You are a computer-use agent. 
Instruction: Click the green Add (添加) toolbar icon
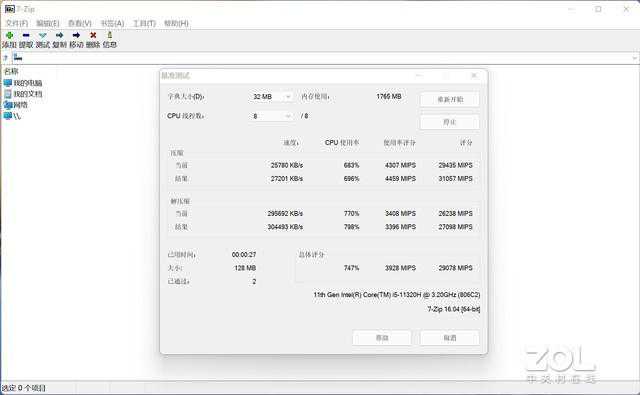pyautogui.click(x=9, y=36)
